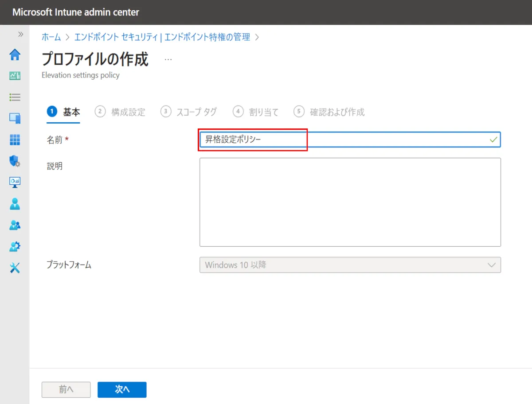Click the Microsoft Intune admin center title
Image resolution: width=532 pixels, height=404 pixels.
(x=76, y=12)
